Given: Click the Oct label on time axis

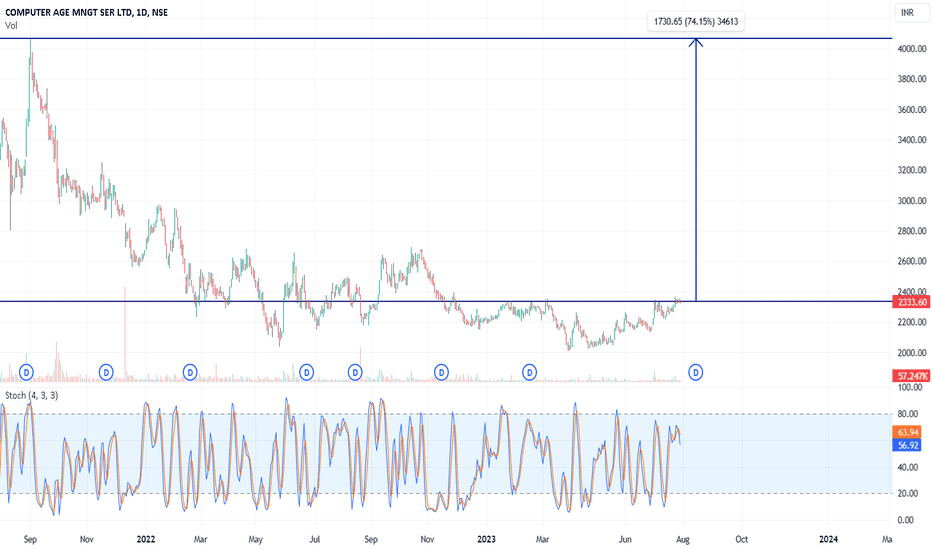Looking at the screenshot, I should pyautogui.click(x=741, y=539).
